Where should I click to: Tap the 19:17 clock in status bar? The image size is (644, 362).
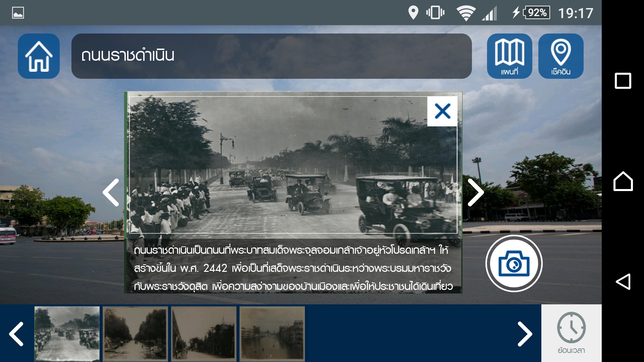(576, 13)
